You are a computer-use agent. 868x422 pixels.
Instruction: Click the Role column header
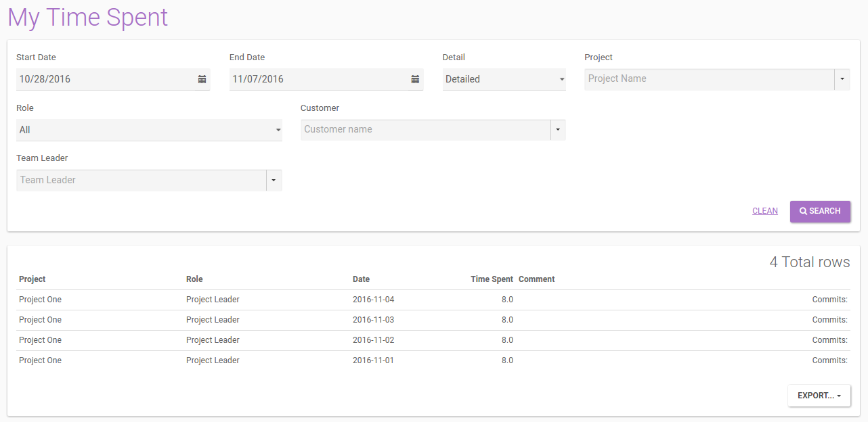pos(194,279)
